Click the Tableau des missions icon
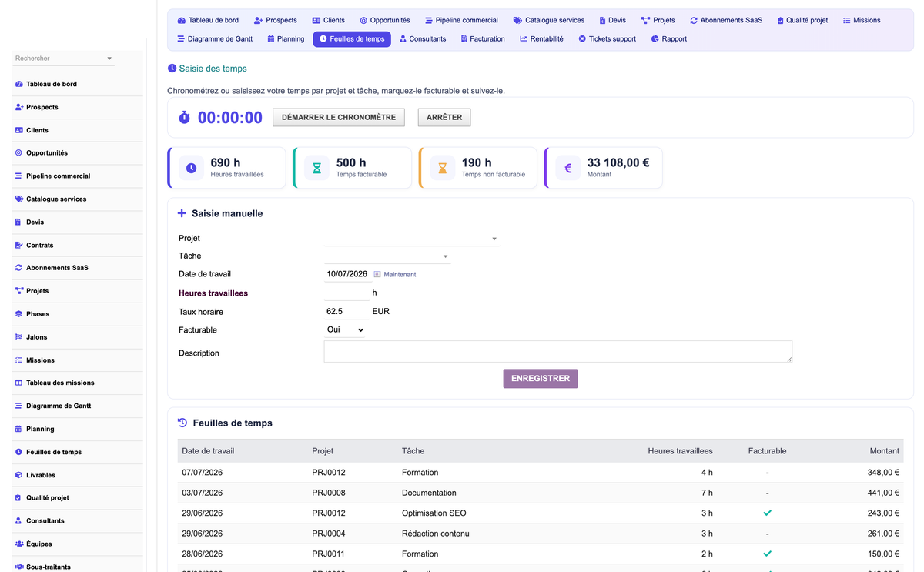Viewport: 924px width, 572px height. pos(19,383)
